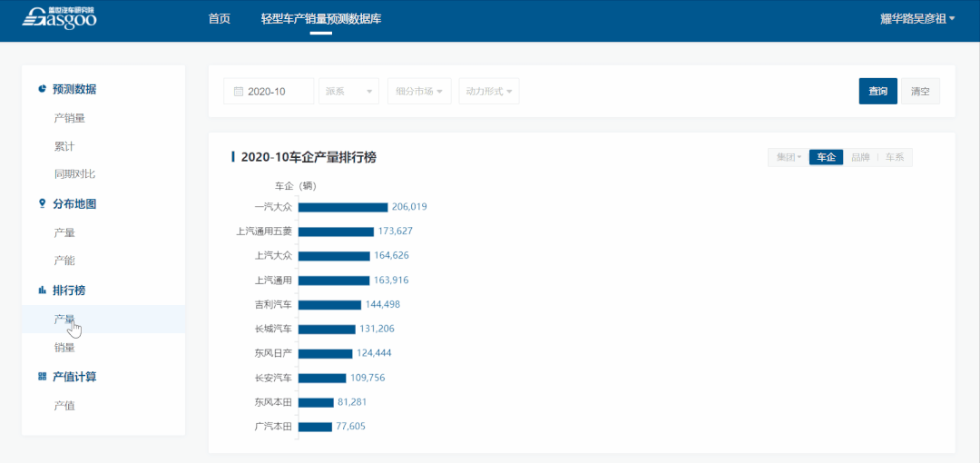Click the 东风日产 bar

pos(326,353)
